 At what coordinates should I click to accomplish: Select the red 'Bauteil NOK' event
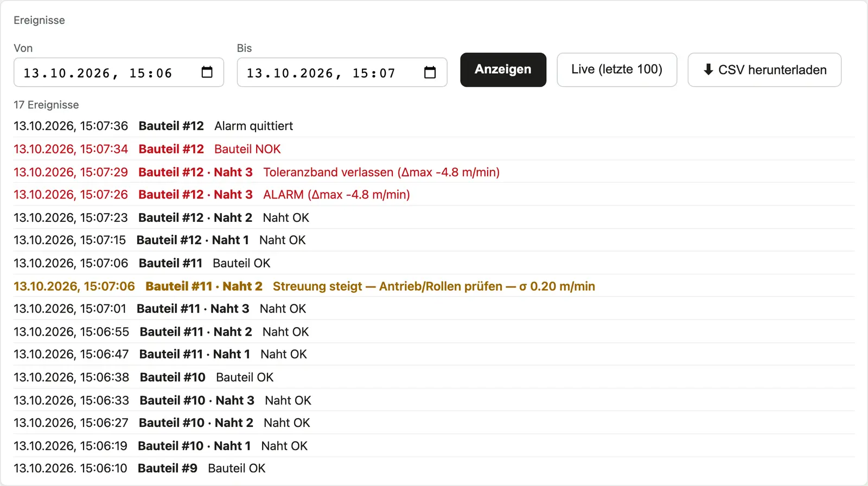tap(247, 149)
